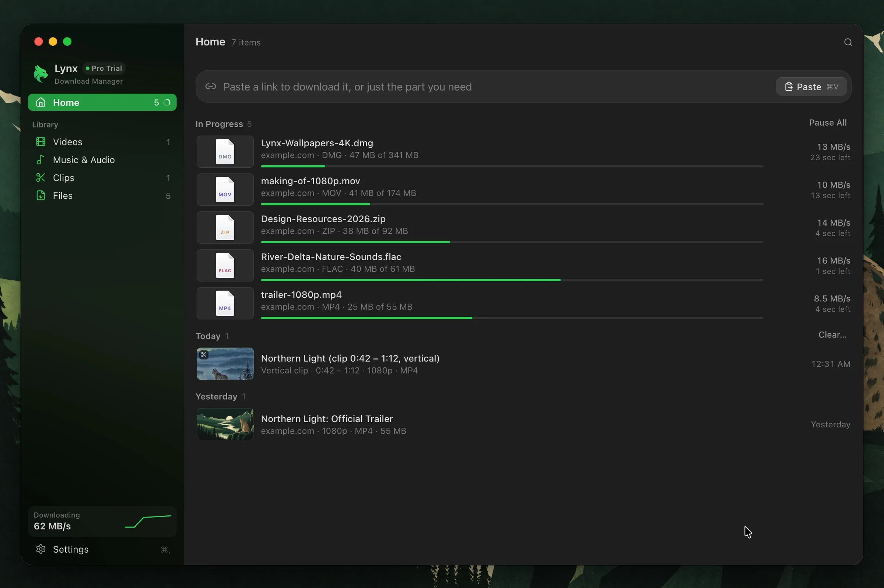The height and width of the screenshot is (588, 884).
Task: Click the FLAC file icon
Action: tap(225, 265)
